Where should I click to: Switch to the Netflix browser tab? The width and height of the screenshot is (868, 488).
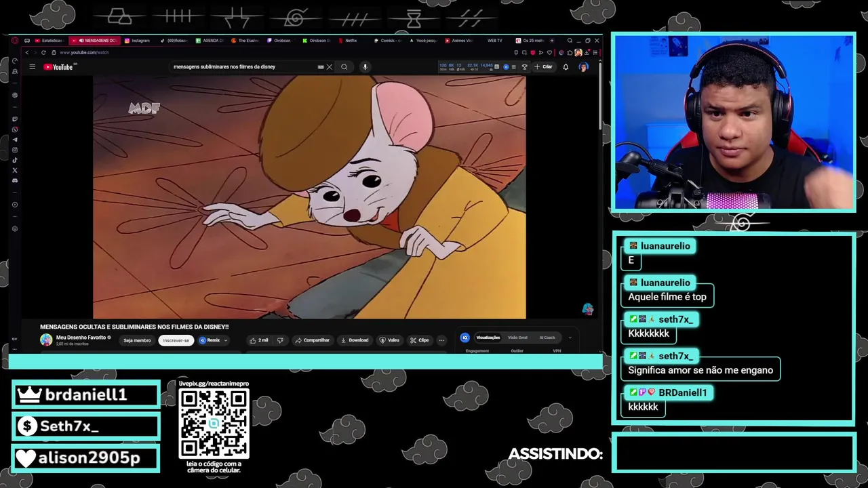[347, 41]
